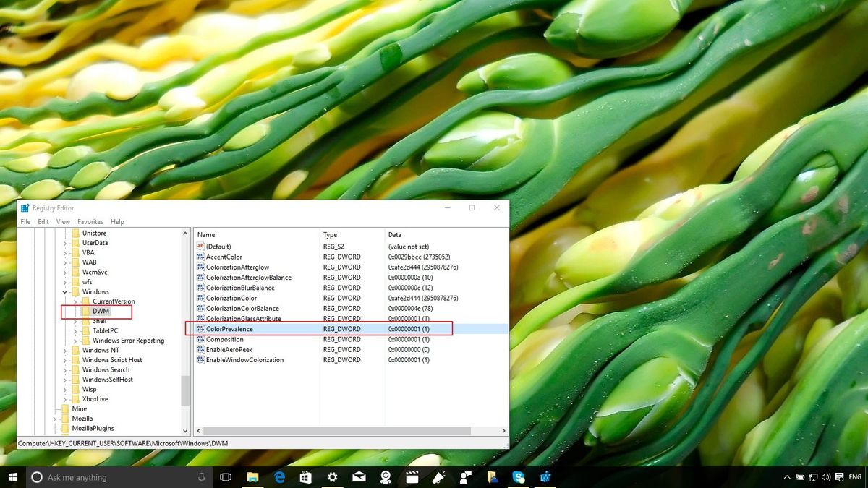This screenshot has width=868, height=488.
Task: Launch Skype from the taskbar
Action: (519, 477)
